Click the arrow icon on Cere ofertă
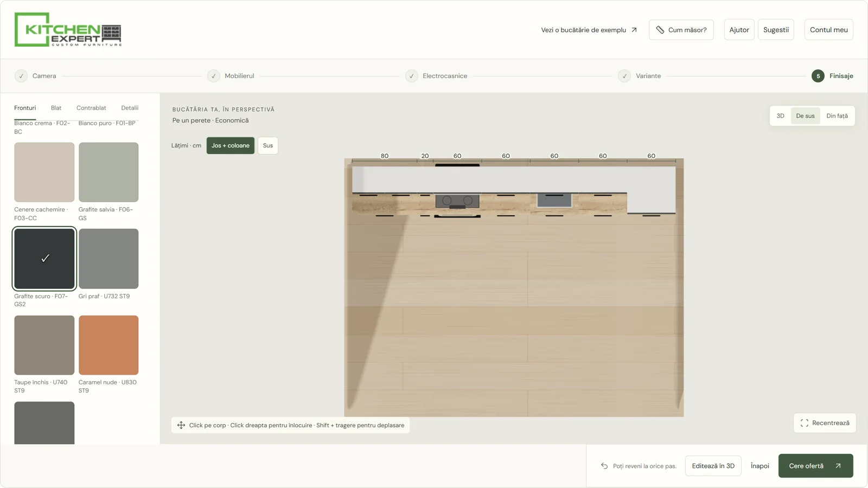868x488 pixels. tap(838, 466)
